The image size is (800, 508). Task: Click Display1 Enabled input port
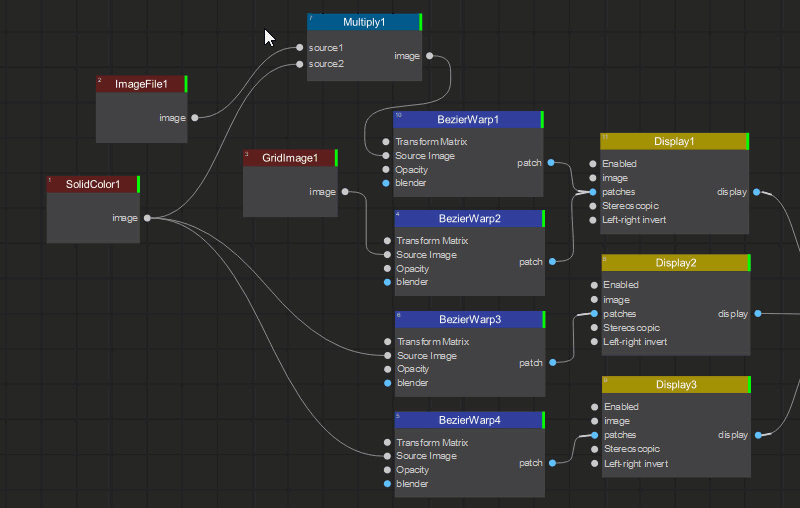point(592,164)
